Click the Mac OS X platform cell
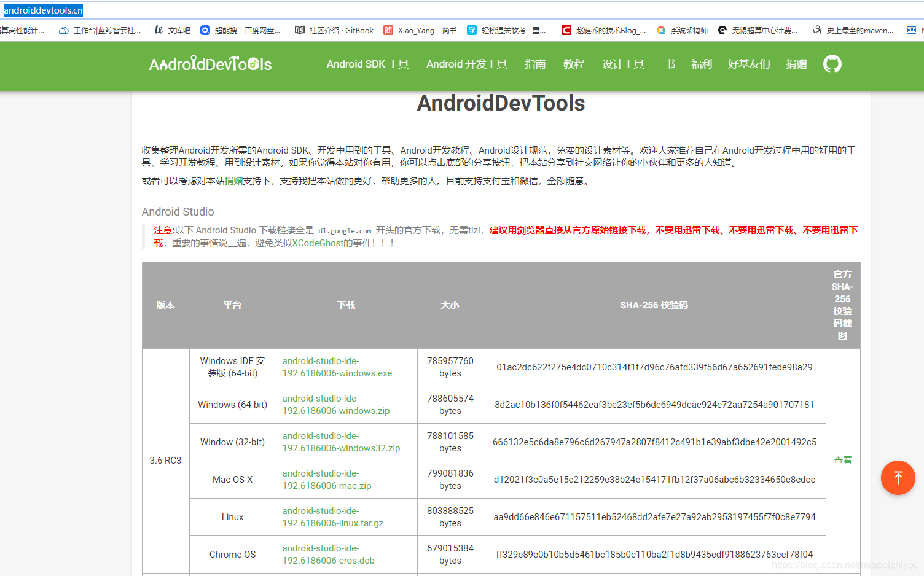Image resolution: width=924 pixels, height=576 pixels. (232, 480)
